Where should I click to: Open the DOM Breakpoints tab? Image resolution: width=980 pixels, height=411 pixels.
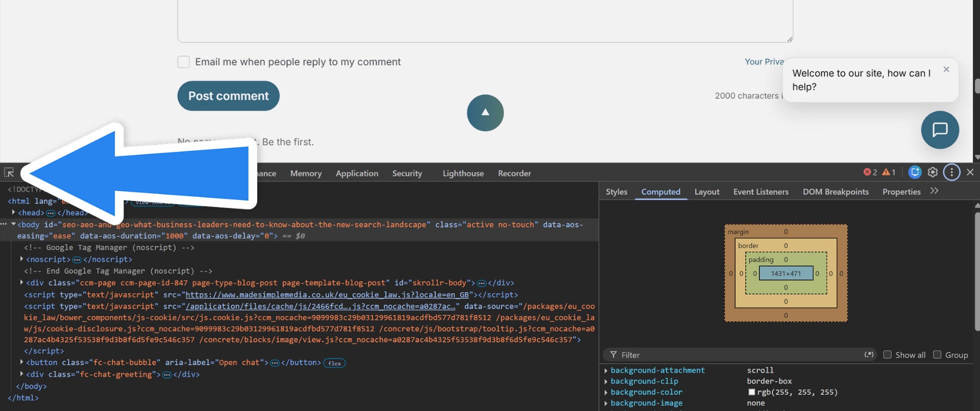click(x=836, y=192)
